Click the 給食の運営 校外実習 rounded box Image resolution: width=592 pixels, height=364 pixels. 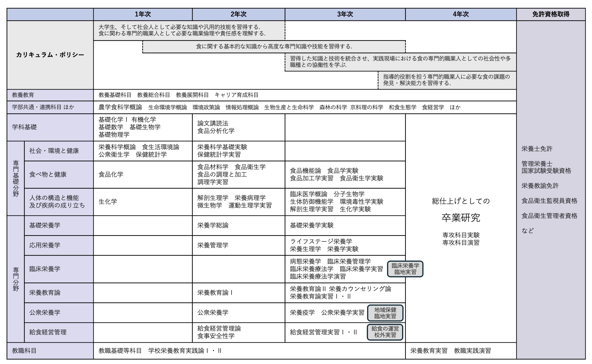coord(385,332)
